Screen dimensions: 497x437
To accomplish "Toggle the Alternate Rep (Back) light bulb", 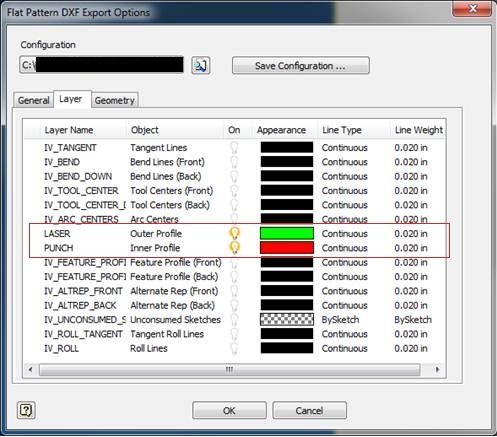I will [x=234, y=305].
